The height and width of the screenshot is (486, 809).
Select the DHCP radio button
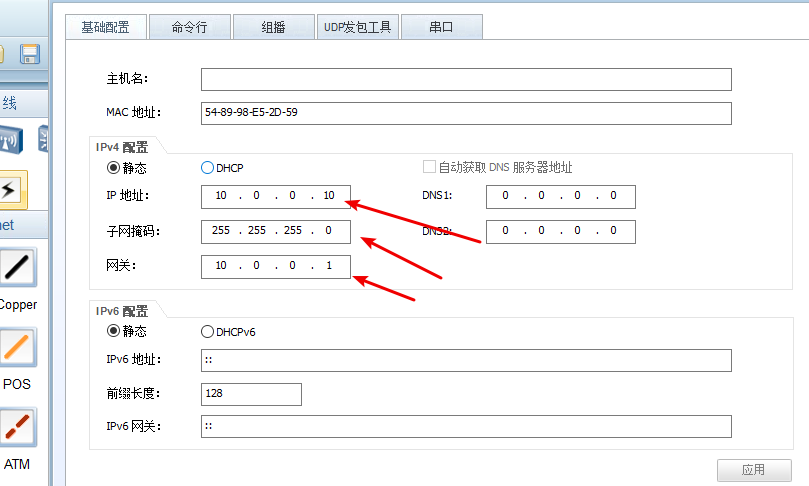click(x=207, y=168)
